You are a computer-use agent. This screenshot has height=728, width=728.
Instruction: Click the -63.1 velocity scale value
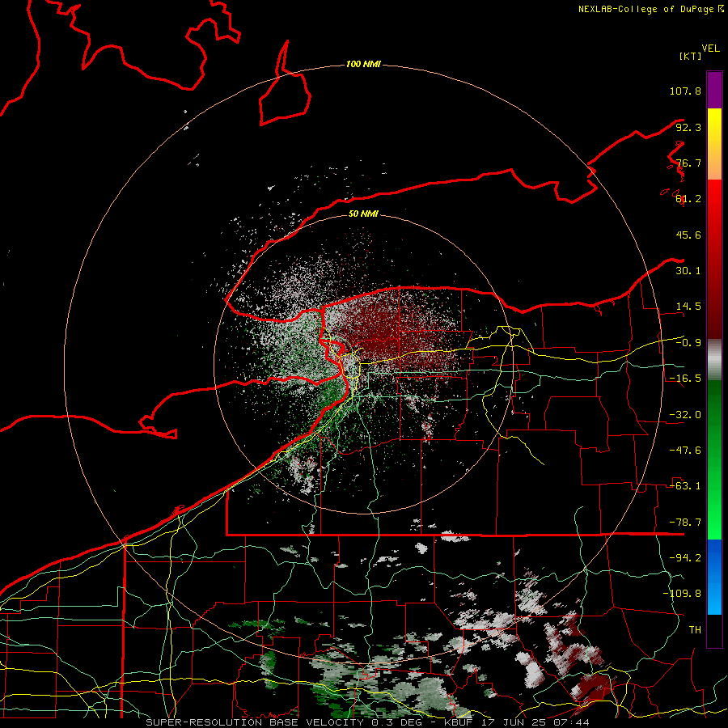pos(685,486)
